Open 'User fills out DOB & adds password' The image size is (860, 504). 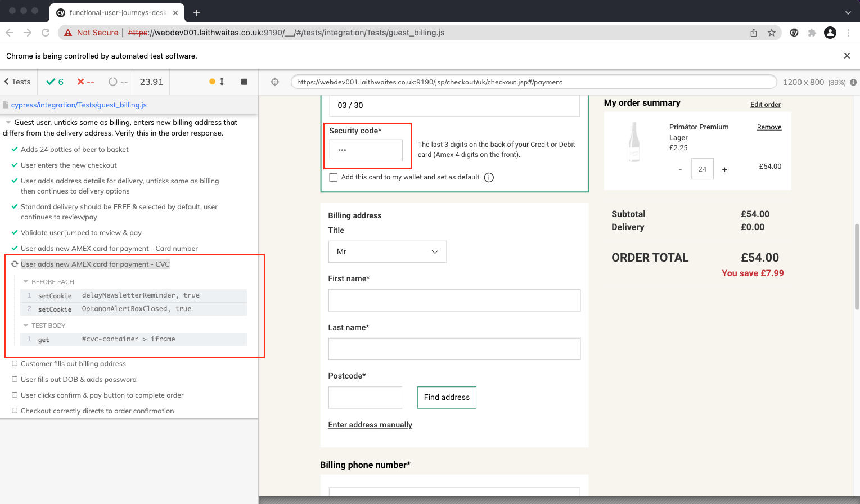pos(79,380)
